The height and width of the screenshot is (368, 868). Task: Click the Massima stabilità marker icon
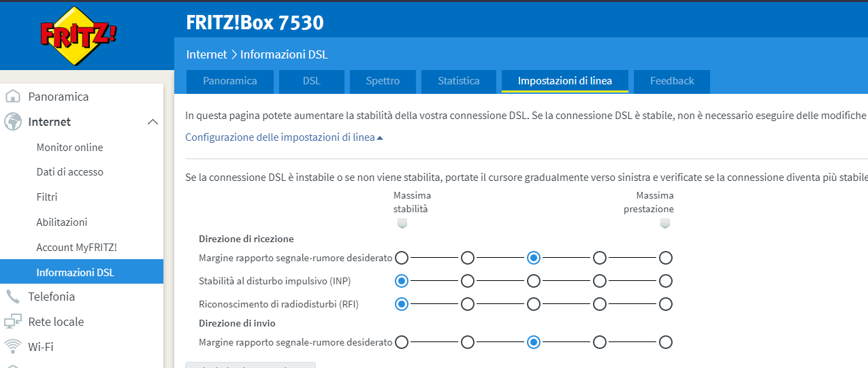point(402,223)
